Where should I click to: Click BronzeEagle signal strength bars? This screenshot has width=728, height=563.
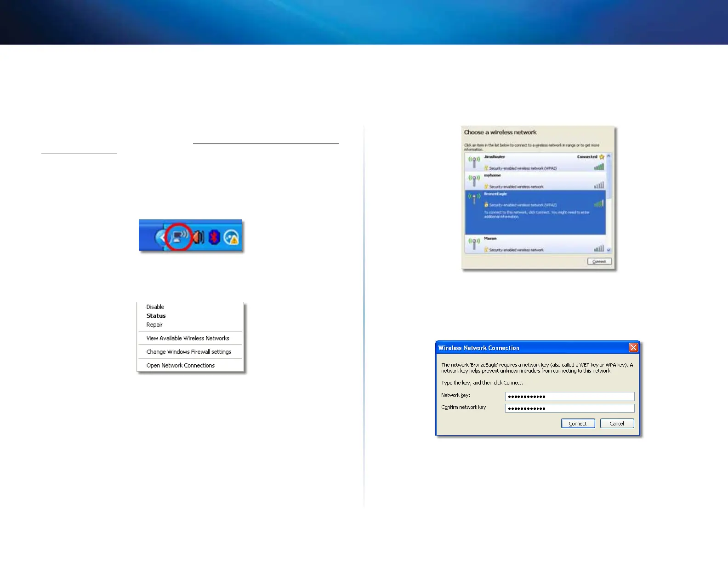pyautogui.click(x=599, y=203)
